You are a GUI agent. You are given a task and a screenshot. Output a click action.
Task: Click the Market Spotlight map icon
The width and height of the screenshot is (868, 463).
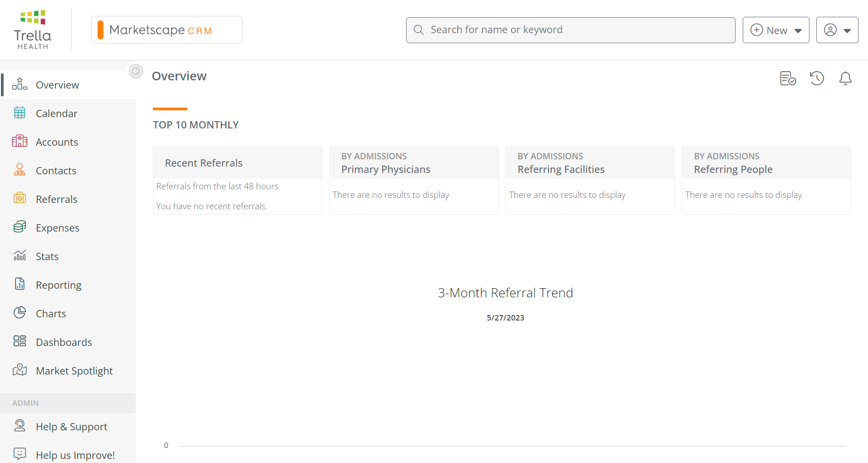(20, 370)
